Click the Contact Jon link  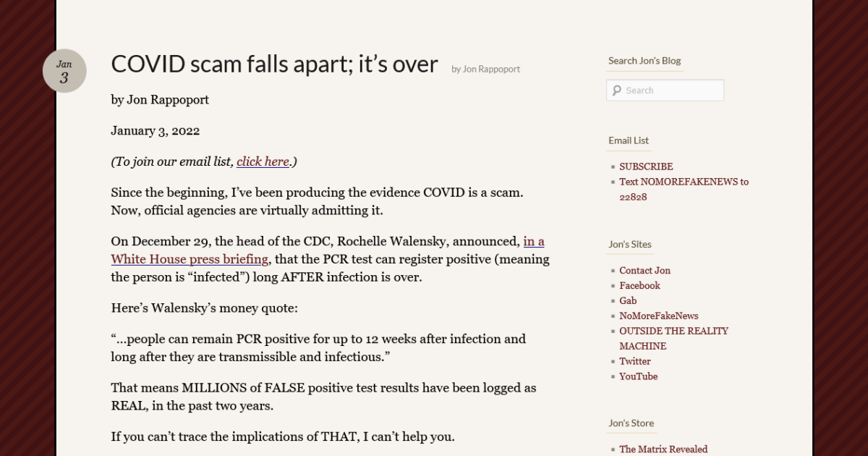[644, 270]
